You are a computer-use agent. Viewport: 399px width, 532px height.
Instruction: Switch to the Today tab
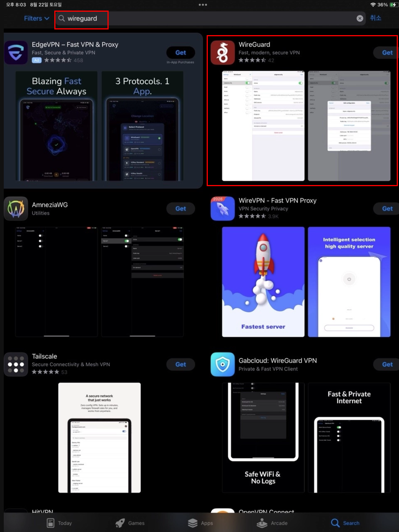(x=59, y=523)
